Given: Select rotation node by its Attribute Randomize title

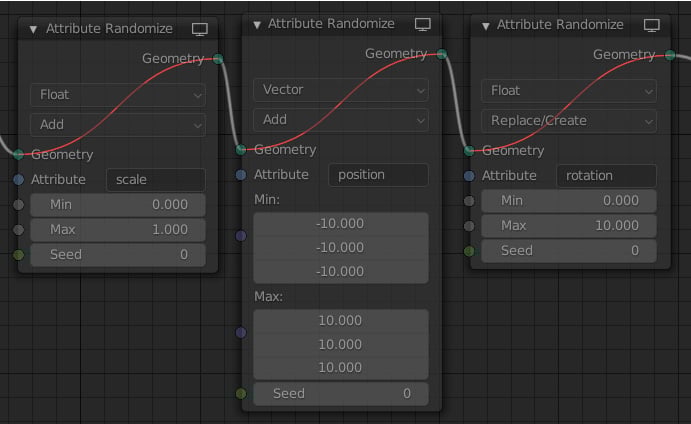Looking at the screenshot, I should 560,25.
